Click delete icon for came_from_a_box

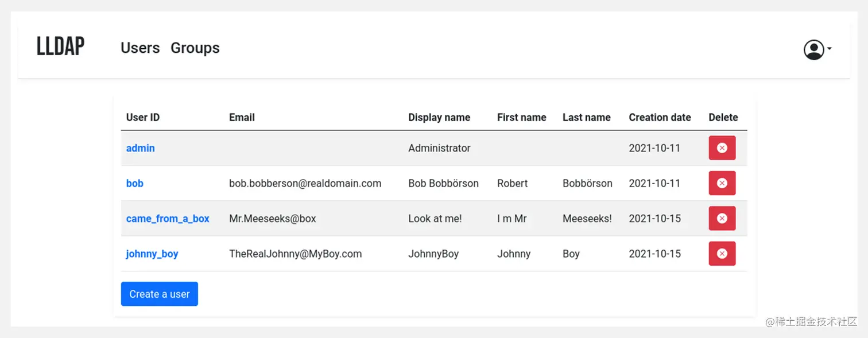coord(722,218)
